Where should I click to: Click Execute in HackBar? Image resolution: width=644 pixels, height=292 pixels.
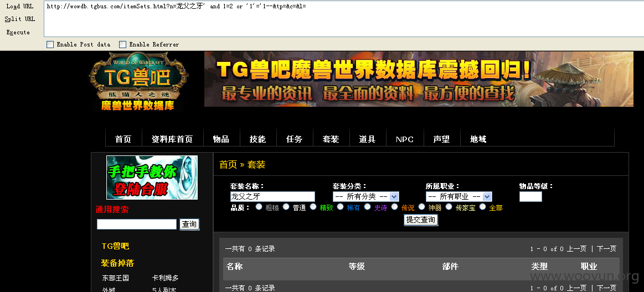18,32
